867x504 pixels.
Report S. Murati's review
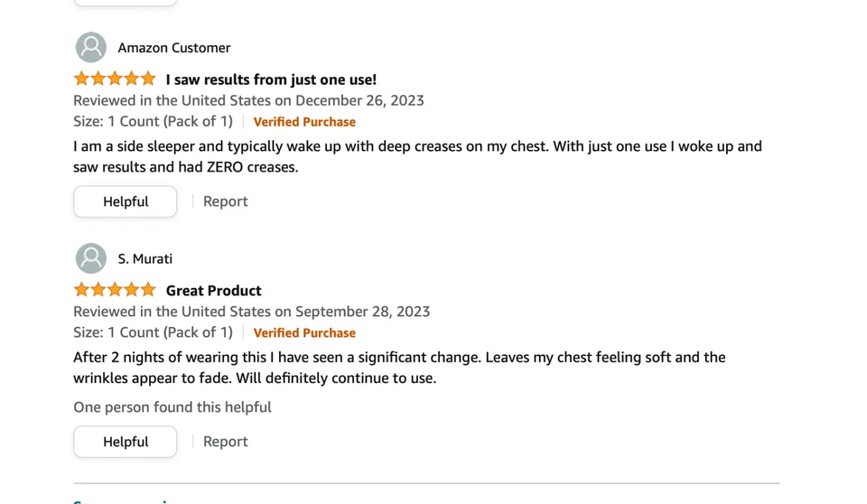pos(225,442)
